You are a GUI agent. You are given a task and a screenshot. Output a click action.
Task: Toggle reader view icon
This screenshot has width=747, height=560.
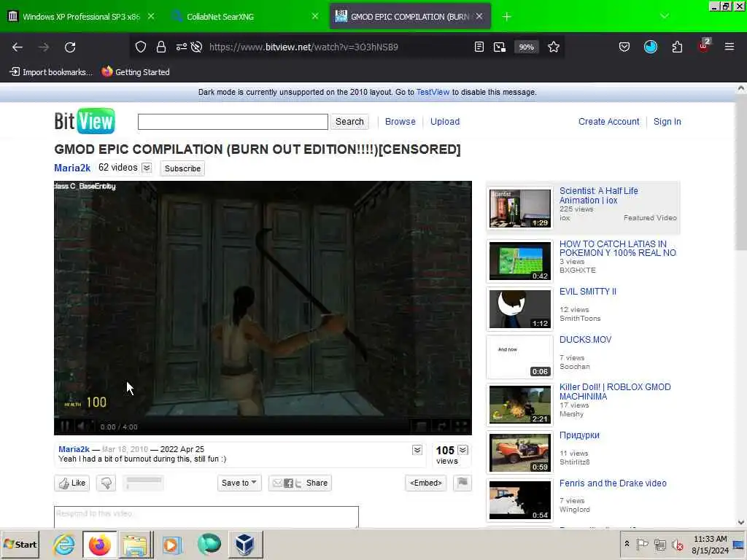coord(479,47)
